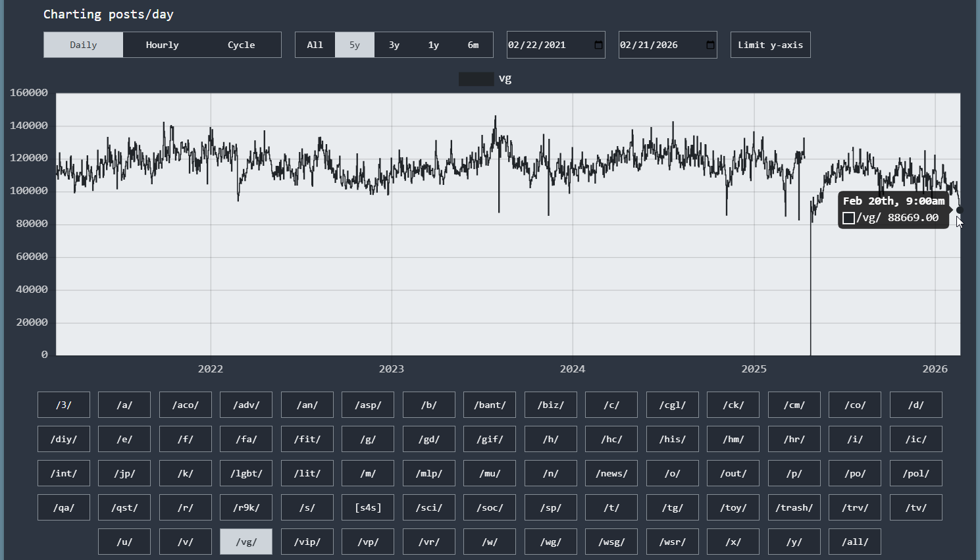This screenshot has height=560, width=980.
Task: Show the /v/ board chart
Action: 186,542
